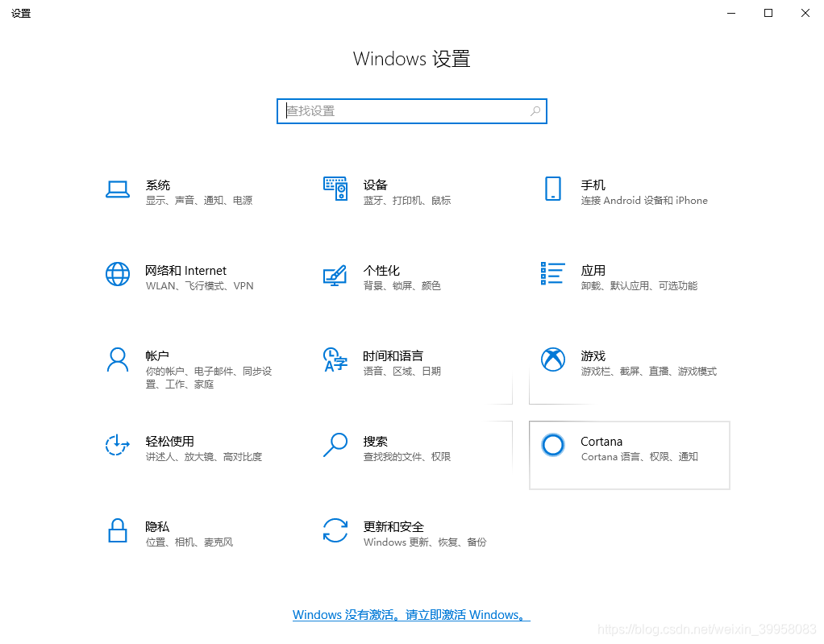
Task: Click the text 位置、相机、麦克风
Action: pos(189,542)
